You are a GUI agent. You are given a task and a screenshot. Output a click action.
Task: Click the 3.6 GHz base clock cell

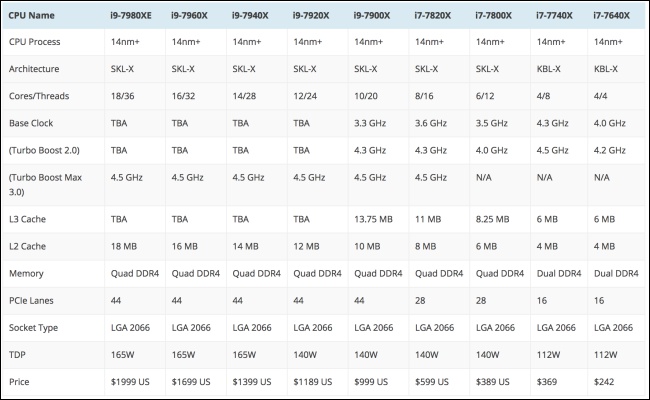pyautogui.click(x=431, y=124)
